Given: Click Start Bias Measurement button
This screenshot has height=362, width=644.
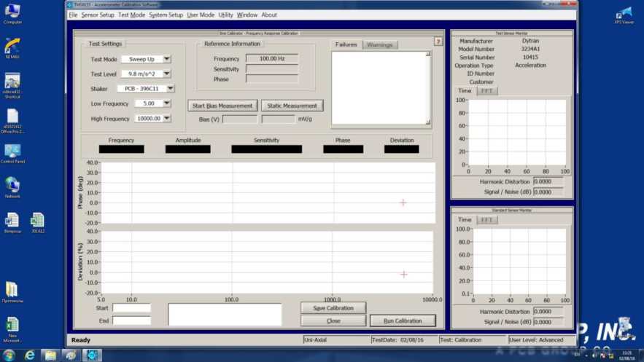Looking at the screenshot, I should click(222, 106).
